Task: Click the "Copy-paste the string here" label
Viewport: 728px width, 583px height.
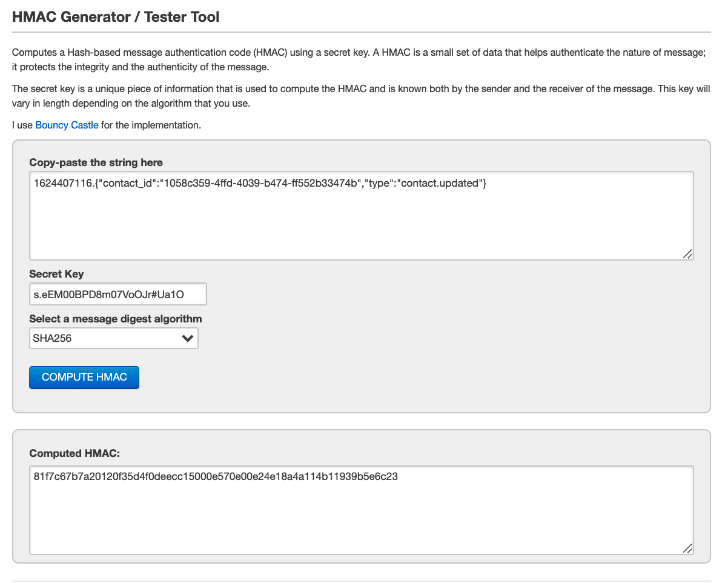Action: click(96, 162)
